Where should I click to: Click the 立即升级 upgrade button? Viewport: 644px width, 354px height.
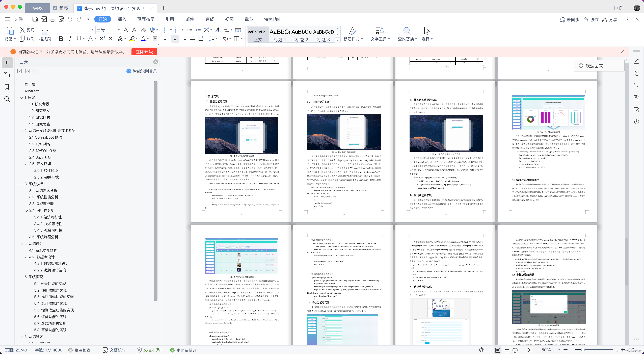tap(144, 52)
